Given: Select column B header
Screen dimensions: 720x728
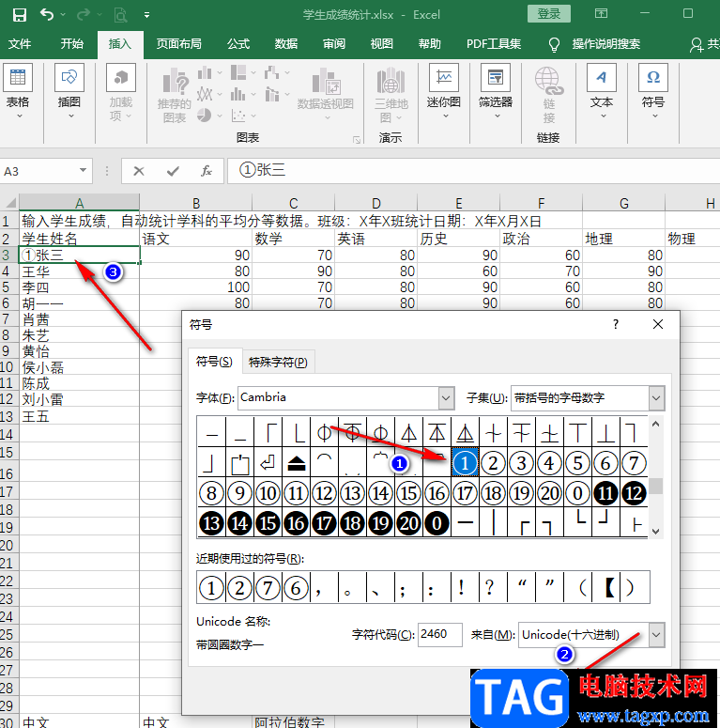Looking at the screenshot, I should (x=196, y=203).
